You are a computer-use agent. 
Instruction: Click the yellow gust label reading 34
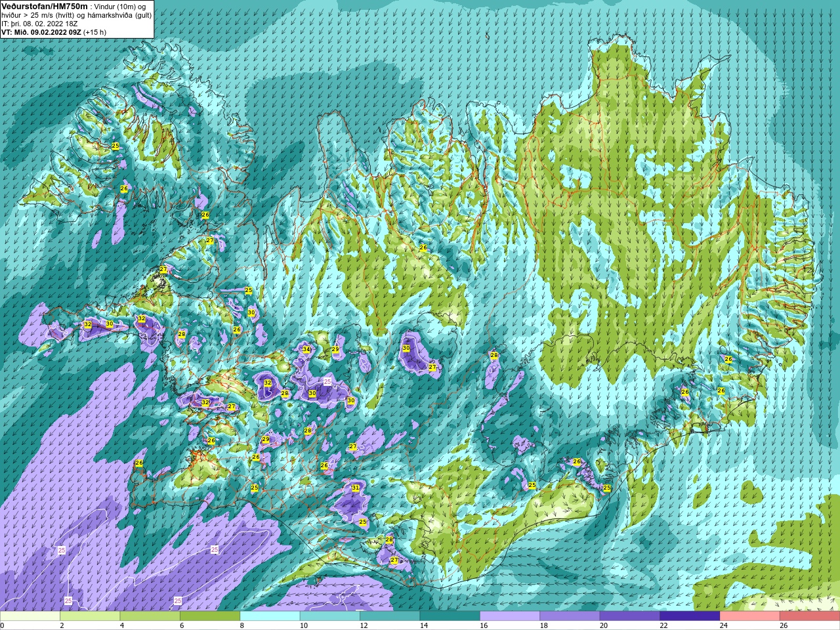(x=306, y=349)
